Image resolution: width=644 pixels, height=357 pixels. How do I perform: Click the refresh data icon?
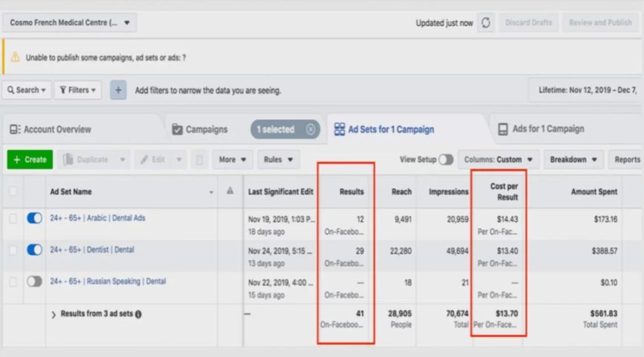click(x=486, y=23)
